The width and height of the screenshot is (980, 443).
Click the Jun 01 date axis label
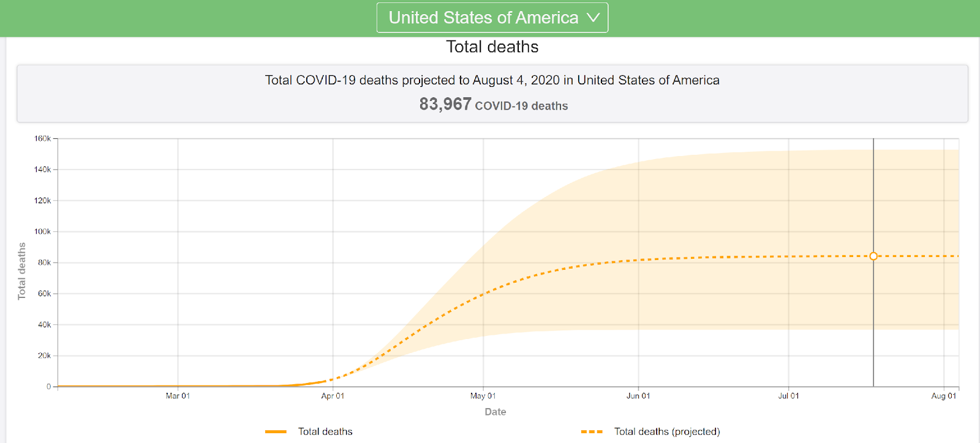pos(638,396)
